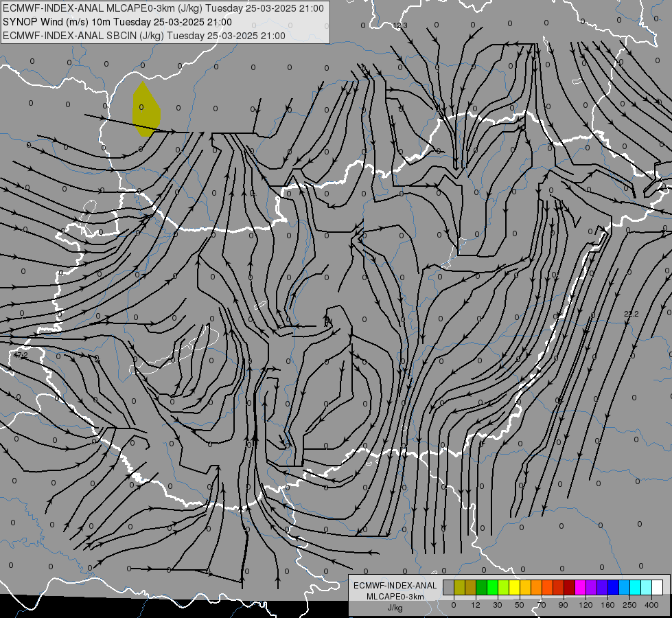Click the legend title line ECMWF-INDEX-ANAL
Image resolution: width=672 pixels, height=618 pixels.
click(x=395, y=586)
